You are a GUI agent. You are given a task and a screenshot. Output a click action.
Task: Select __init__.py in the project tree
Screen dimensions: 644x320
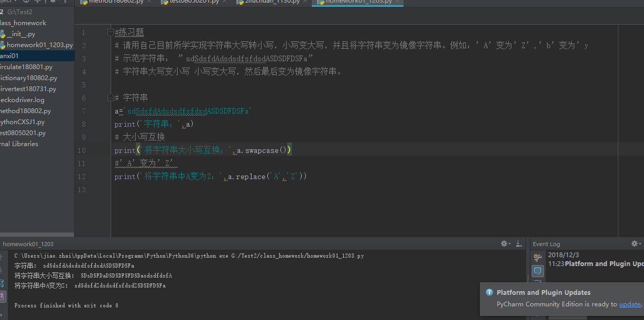21,34
